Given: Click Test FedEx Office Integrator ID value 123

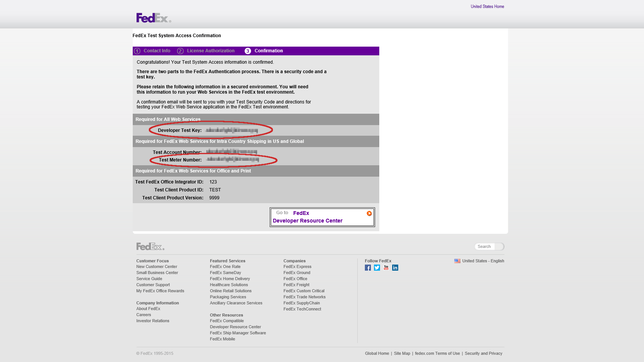Looking at the screenshot, I should 213,182.
